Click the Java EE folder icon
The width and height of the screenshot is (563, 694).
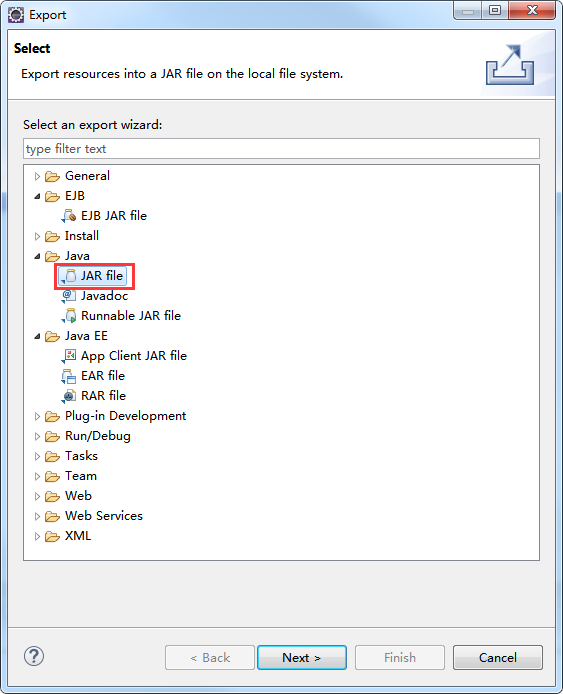click(52, 336)
